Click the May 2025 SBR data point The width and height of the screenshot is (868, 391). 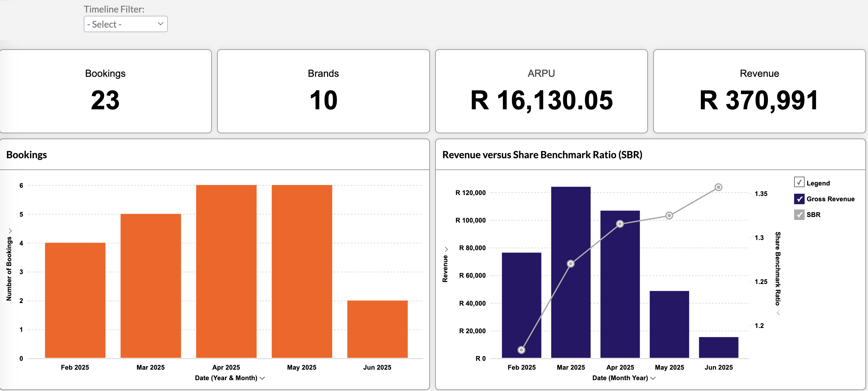coord(669,216)
